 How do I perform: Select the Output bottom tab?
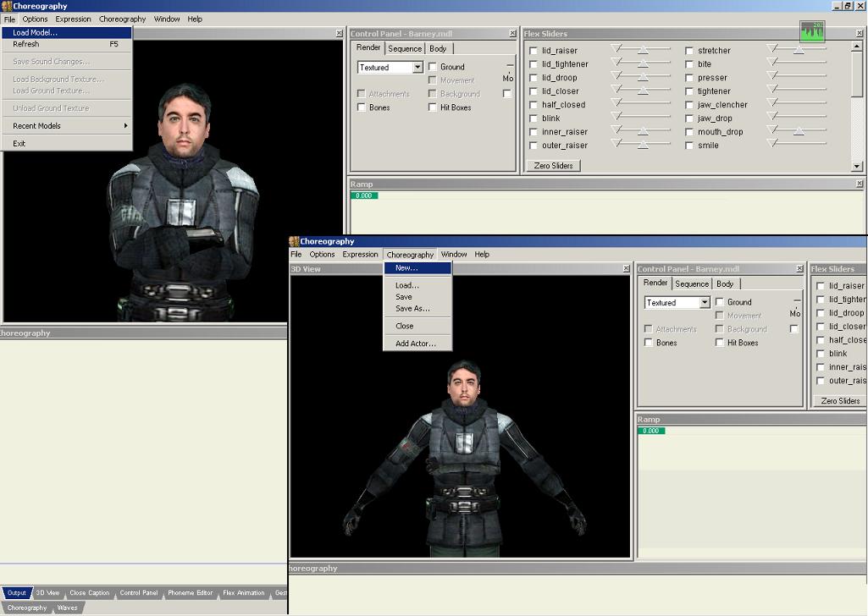[17, 593]
